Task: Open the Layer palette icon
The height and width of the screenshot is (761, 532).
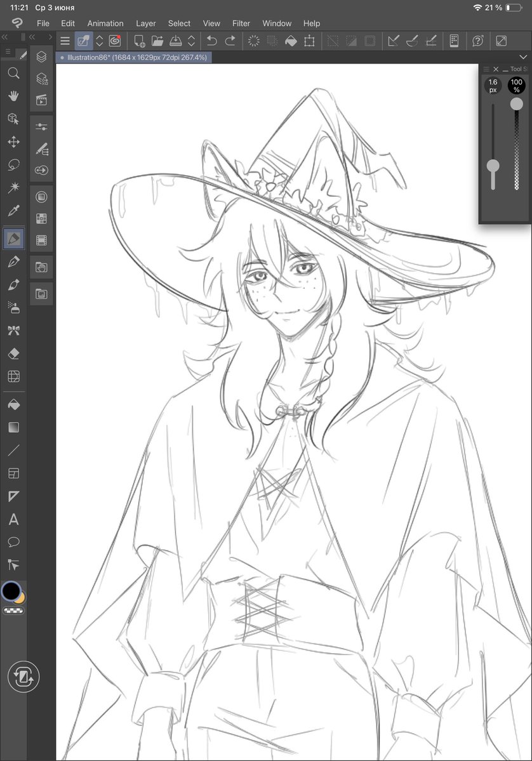Action: pos(41,56)
